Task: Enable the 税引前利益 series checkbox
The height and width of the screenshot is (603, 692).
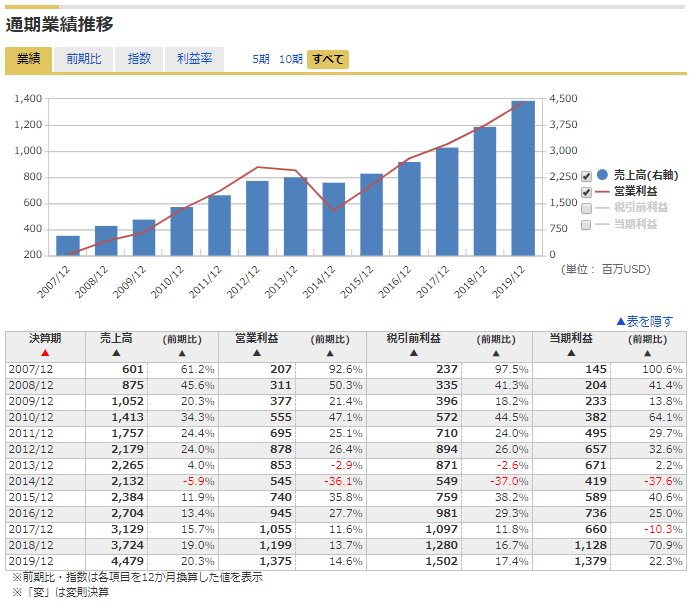Action: [x=586, y=208]
